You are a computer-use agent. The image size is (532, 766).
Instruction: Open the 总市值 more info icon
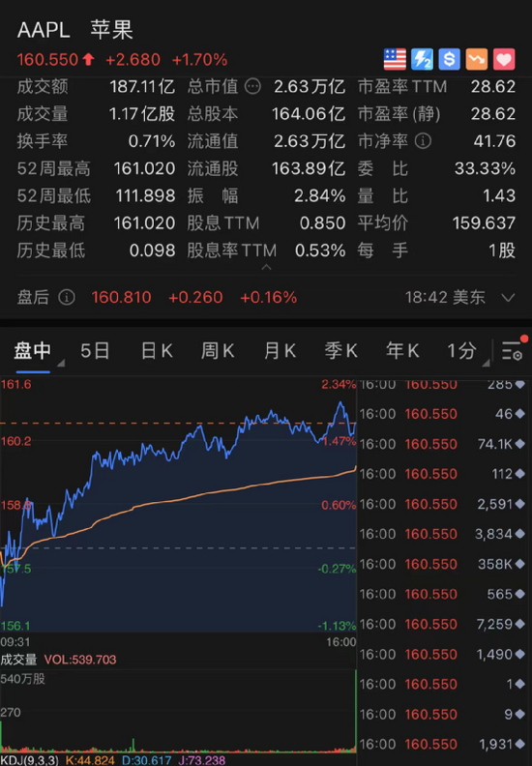tap(252, 87)
